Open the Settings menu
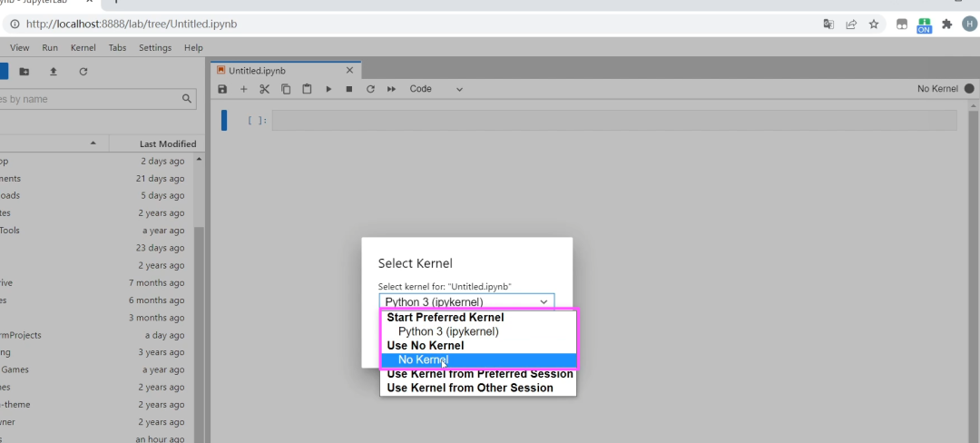980x443 pixels. tap(155, 47)
